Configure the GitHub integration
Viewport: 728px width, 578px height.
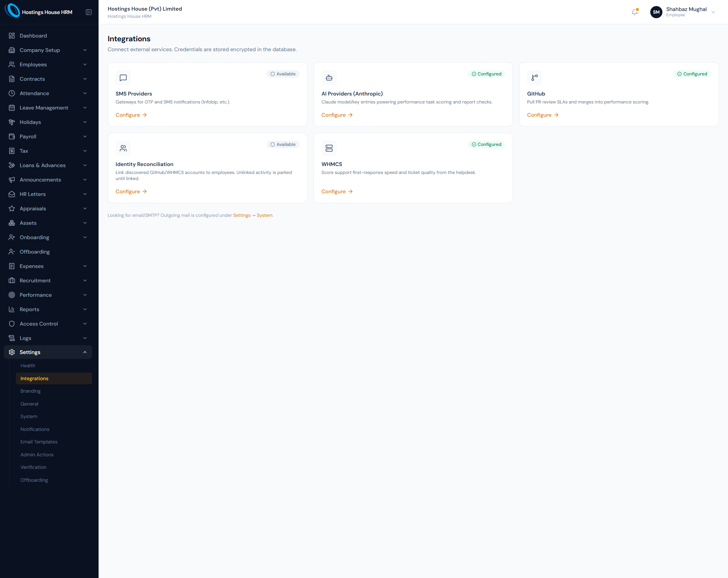click(543, 115)
